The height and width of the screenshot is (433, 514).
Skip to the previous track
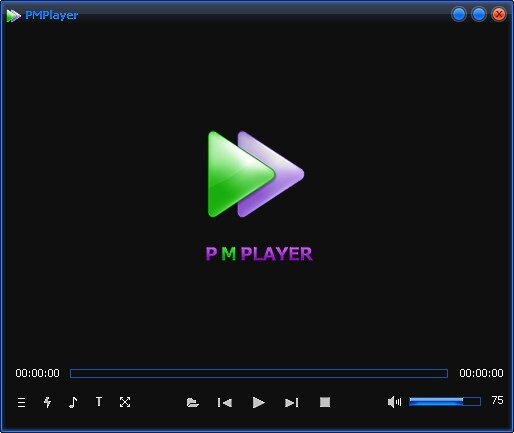point(225,403)
